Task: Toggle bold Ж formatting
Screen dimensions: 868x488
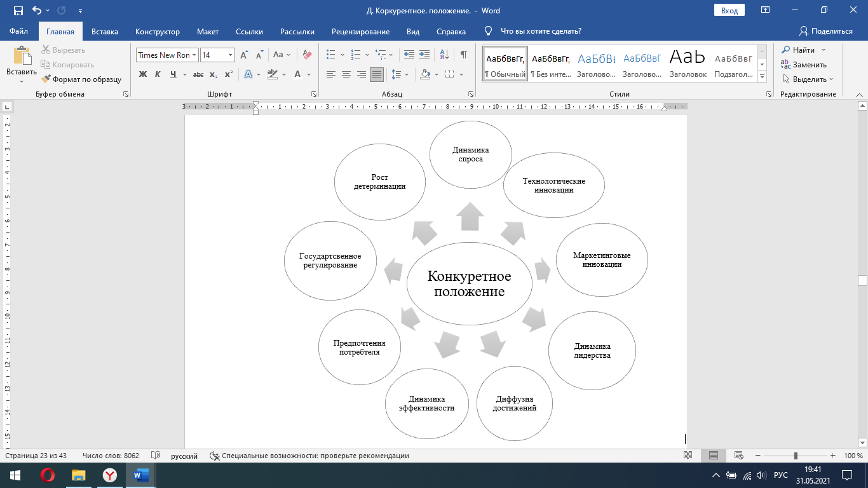Action: tap(143, 74)
